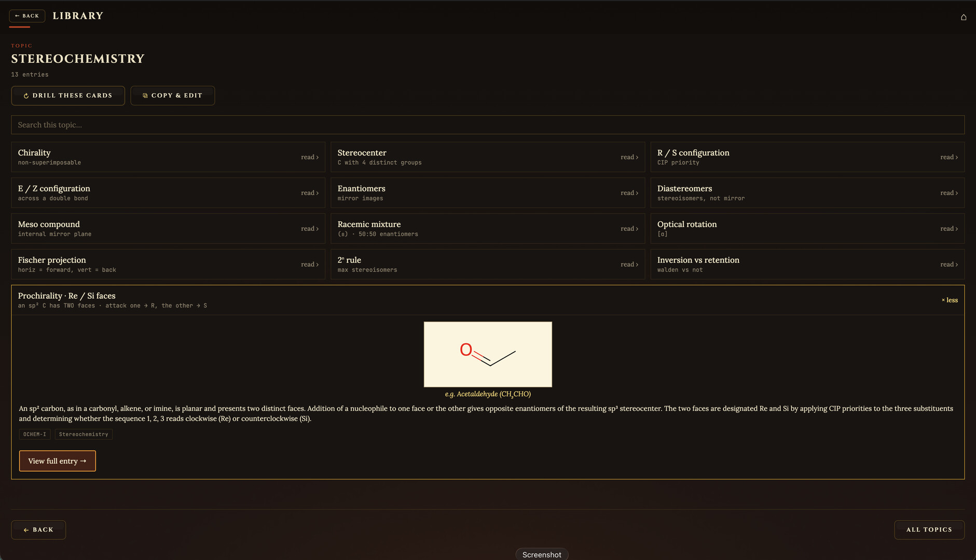Open the Inversion vs retention card
Image resolution: width=976 pixels, height=560 pixels.
807,264
